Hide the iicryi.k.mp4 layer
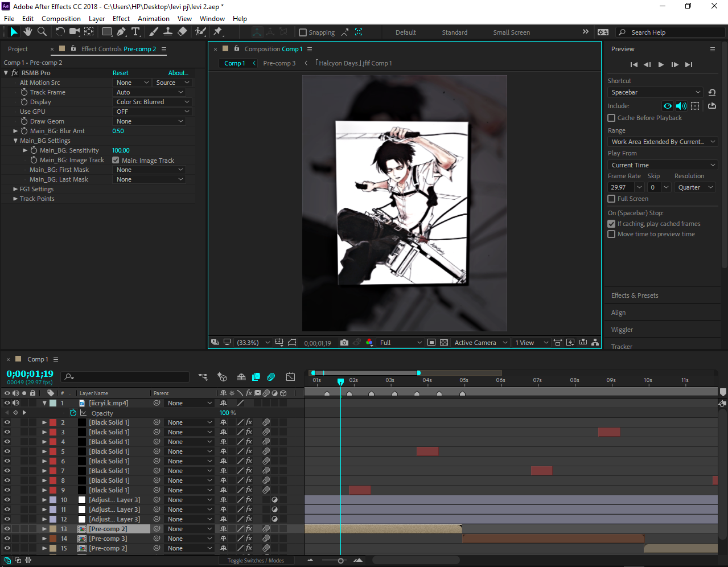 (7, 403)
